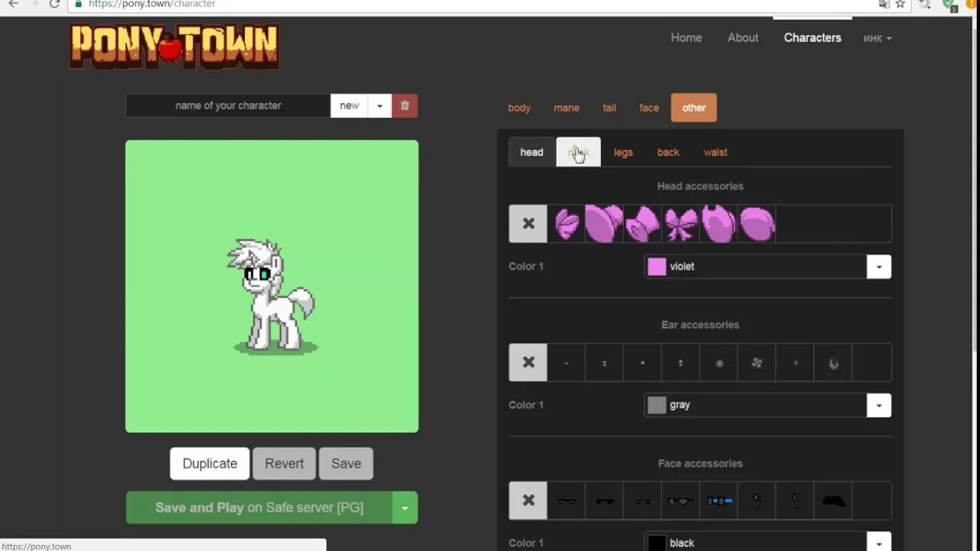Viewport: 980px width, 551px height.
Task: Select the thin-frame glasses face accessory
Action: pyautogui.click(x=566, y=500)
